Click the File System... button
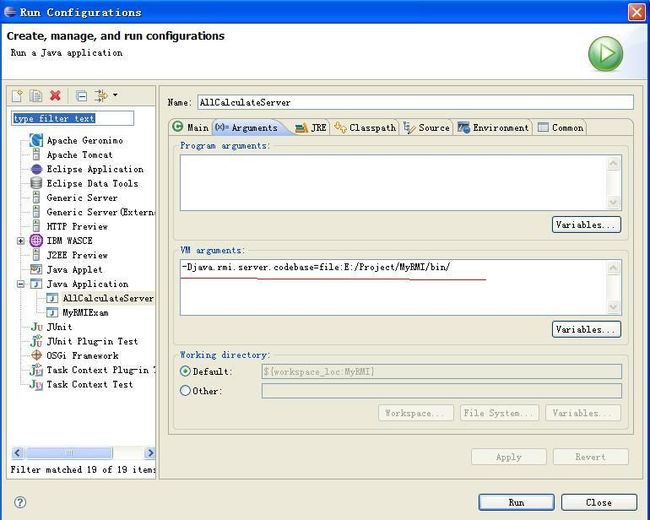Image resolution: width=650 pixels, height=520 pixels. [x=499, y=413]
